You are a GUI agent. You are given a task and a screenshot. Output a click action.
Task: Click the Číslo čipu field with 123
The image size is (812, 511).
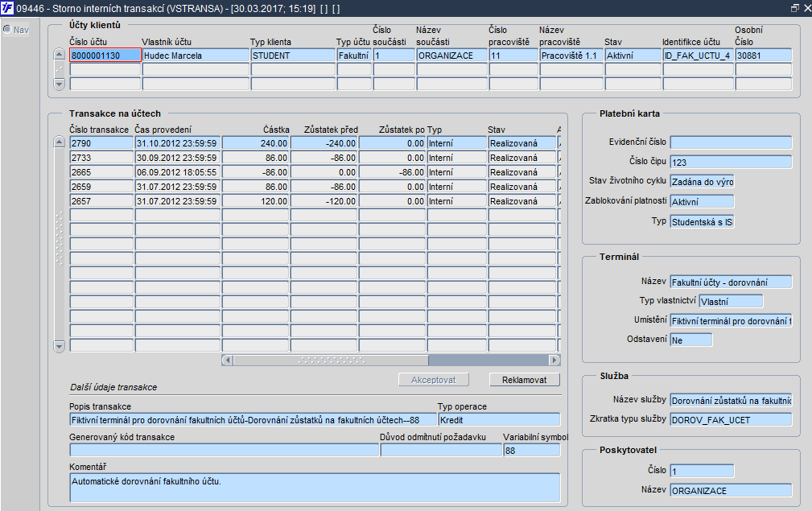click(731, 163)
